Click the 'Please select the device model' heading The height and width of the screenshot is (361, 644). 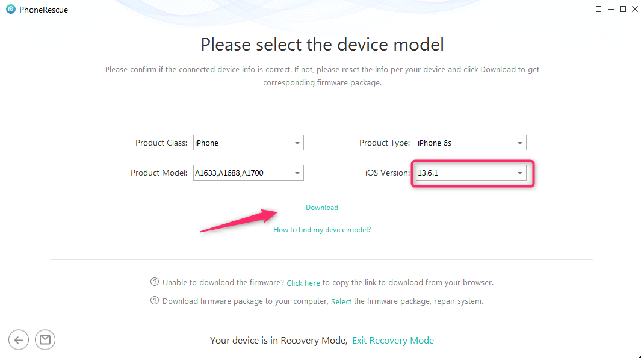322,45
